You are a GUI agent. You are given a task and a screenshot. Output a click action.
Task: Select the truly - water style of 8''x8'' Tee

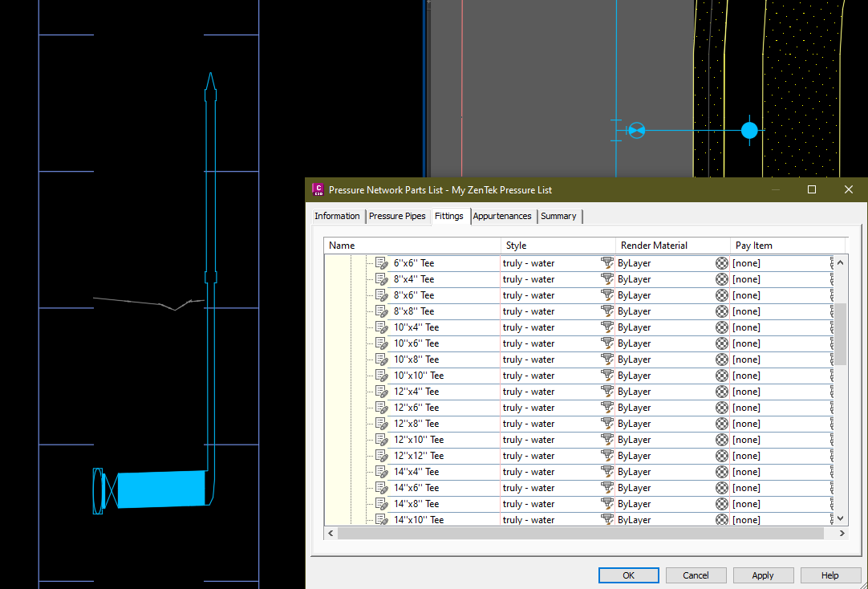click(x=529, y=311)
